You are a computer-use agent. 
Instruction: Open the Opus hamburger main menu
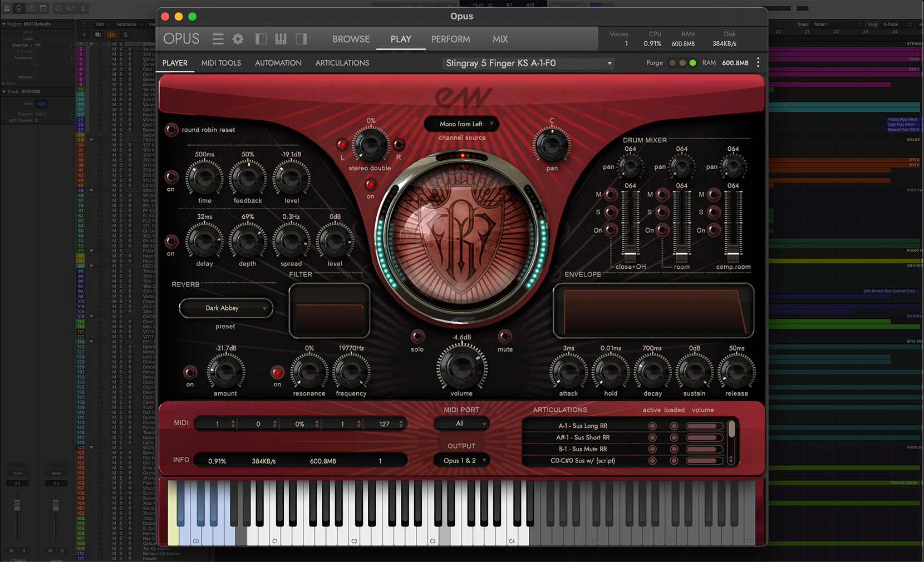(218, 39)
